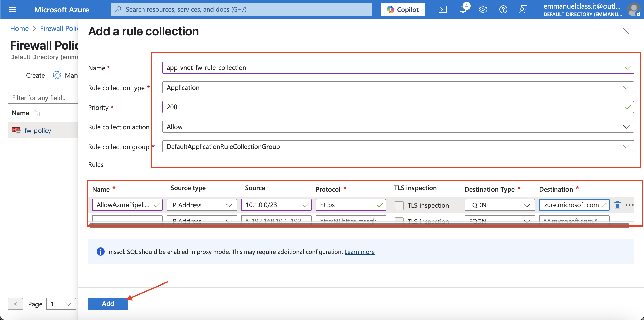Open the more options ellipsis for rule row
Screen dimensions: 644x320
coord(630,205)
